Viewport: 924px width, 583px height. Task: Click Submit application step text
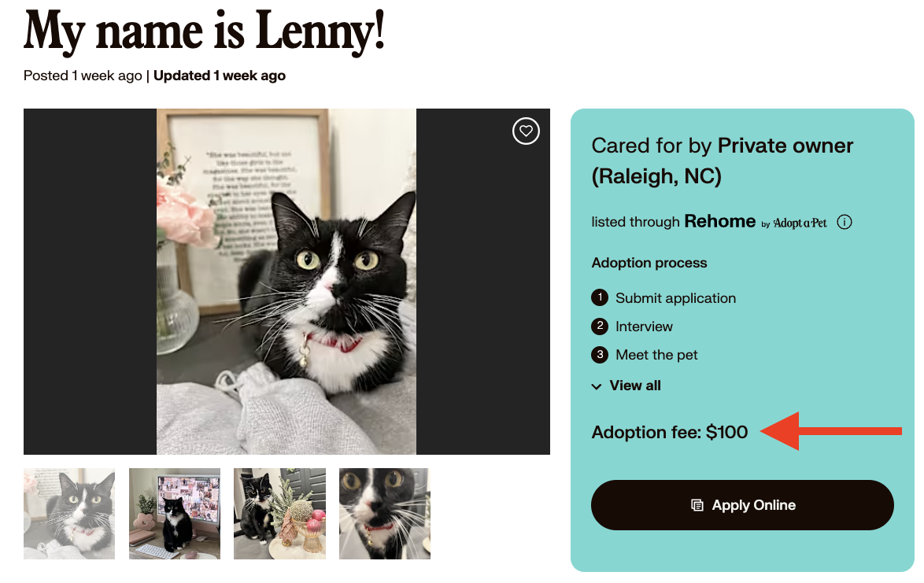pos(675,298)
